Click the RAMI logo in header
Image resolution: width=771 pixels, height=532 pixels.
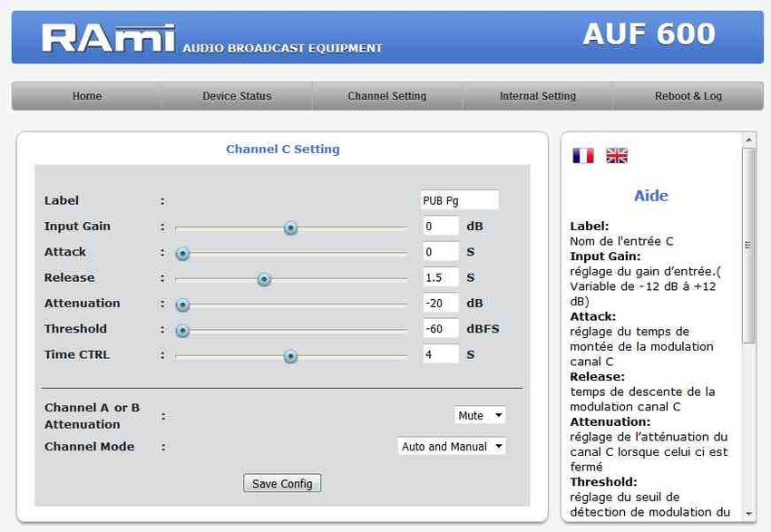pyautogui.click(x=108, y=37)
